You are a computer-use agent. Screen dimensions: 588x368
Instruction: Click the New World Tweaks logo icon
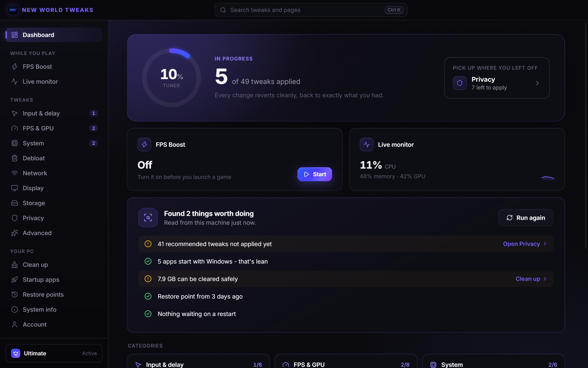[x=13, y=10]
